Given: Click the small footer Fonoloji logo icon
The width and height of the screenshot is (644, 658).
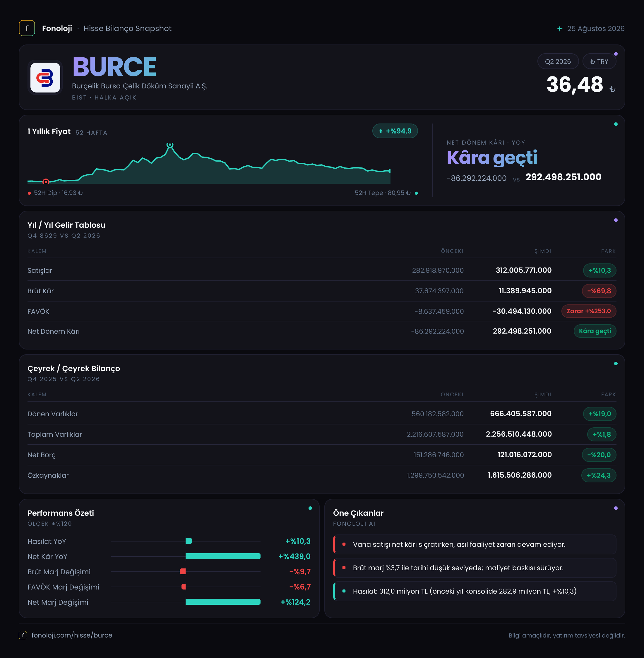Looking at the screenshot, I should [23, 635].
